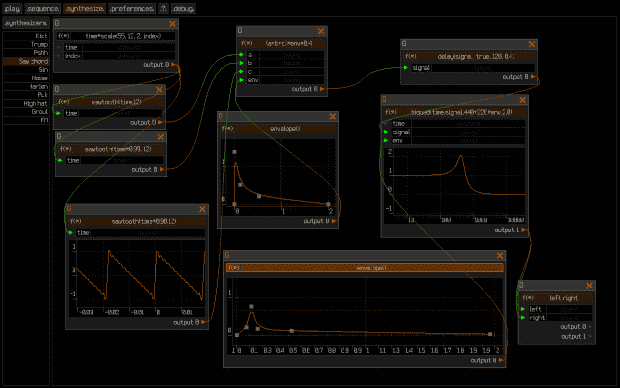This screenshot has height=388, width=620.
Task: Switch to the sequence tab
Action: pos(43,8)
